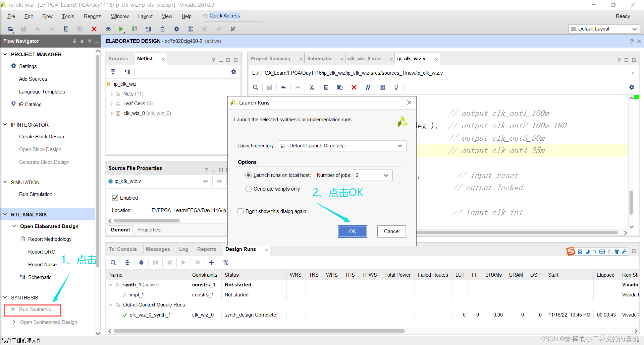This screenshot has width=644, height=345.
Task: Switch to the Sources tab
Action: (118, 59)
